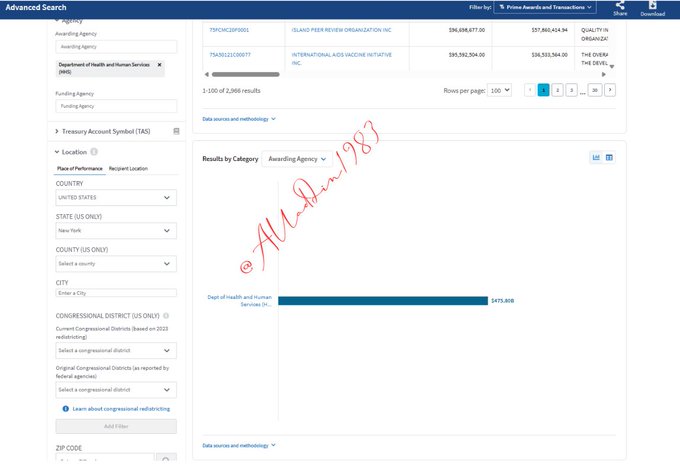Open award 75A50121C00077 link
Screen dimensions: 680x467
pos(230,55)
